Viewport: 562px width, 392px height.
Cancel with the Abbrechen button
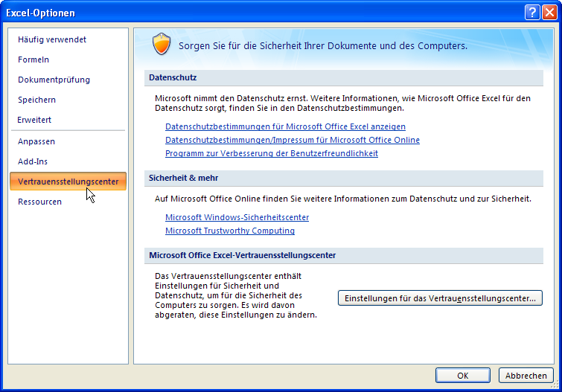(x=526, y=376)
